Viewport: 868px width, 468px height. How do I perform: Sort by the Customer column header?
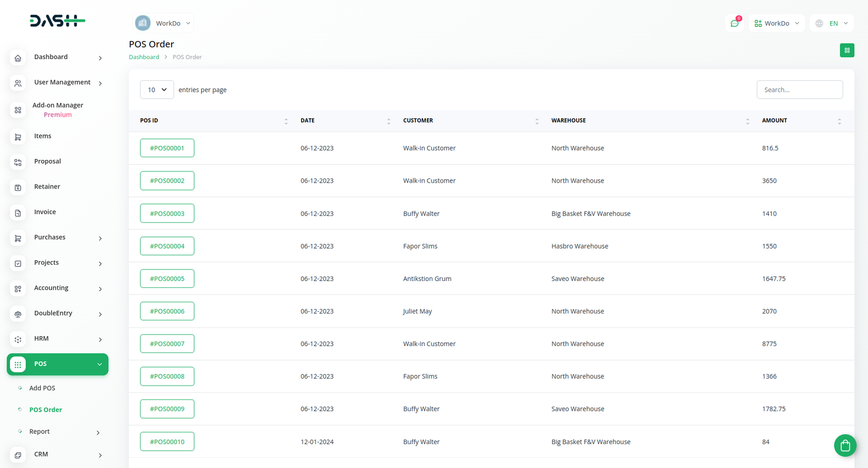(418, 120)
